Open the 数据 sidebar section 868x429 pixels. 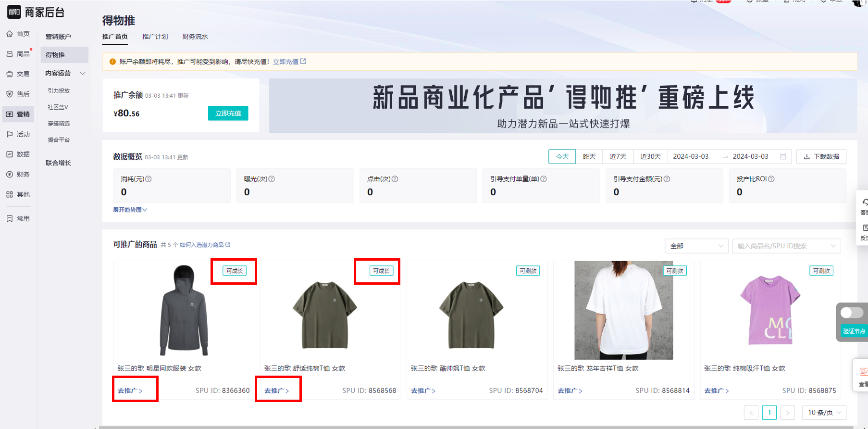pos(18,154)
